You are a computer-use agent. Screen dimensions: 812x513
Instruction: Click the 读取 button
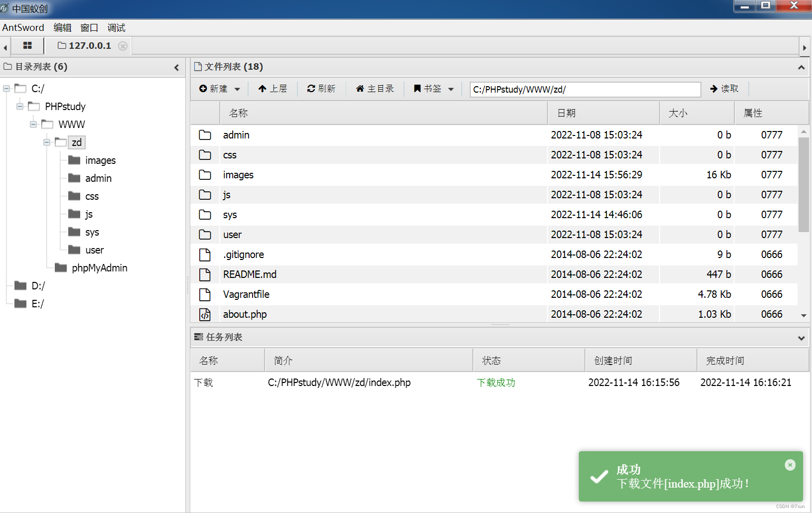pyautogui.click(x=724, y=89)
